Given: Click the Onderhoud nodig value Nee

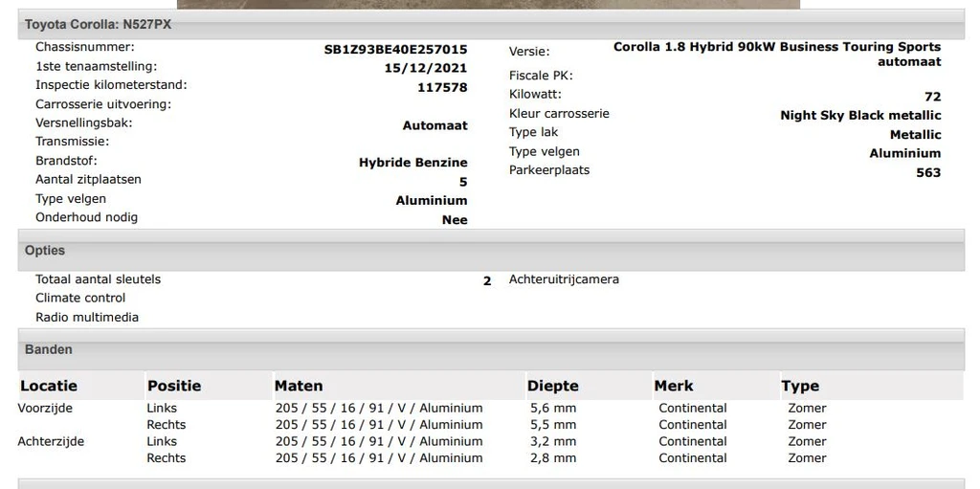Looking at the screenshot, I should [x=455, y=219].
